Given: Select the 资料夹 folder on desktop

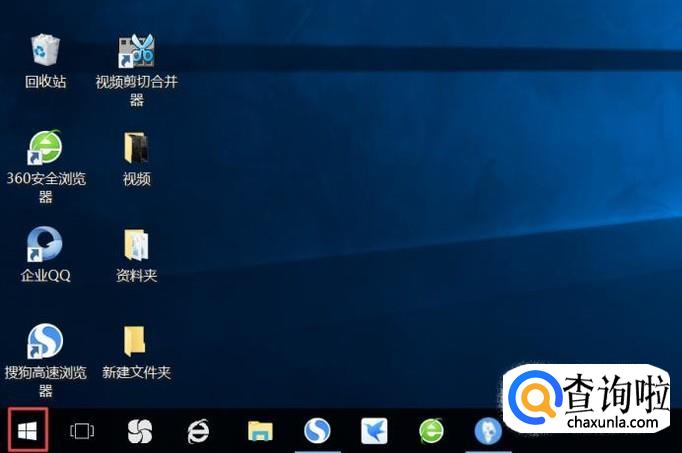Looking at the screenshot, I should (x=137, y=256).
